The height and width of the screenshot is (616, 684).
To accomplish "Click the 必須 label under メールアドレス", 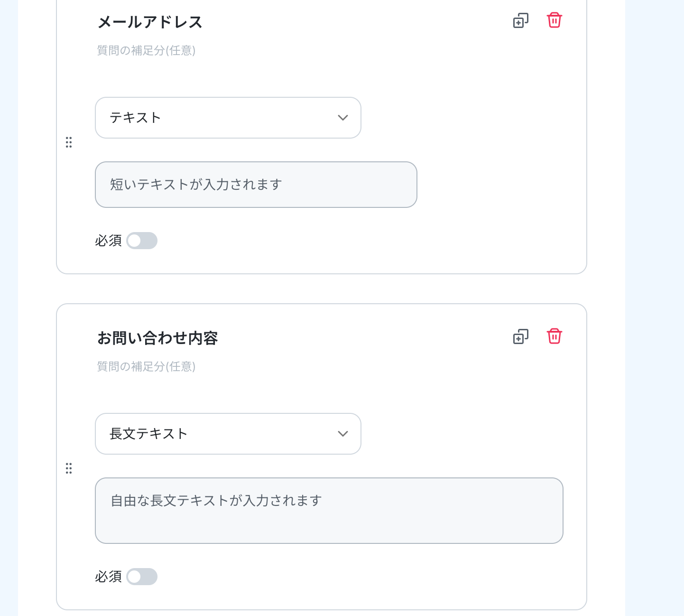I will 109,241.
